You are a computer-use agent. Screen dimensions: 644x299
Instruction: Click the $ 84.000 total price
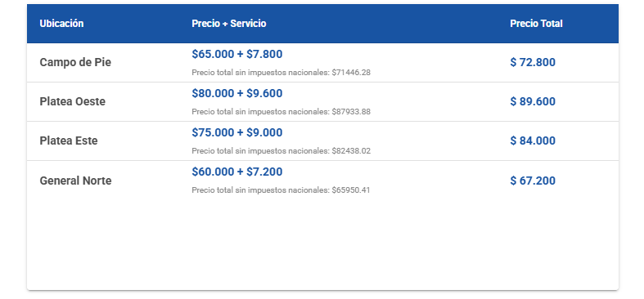(533, 141)
